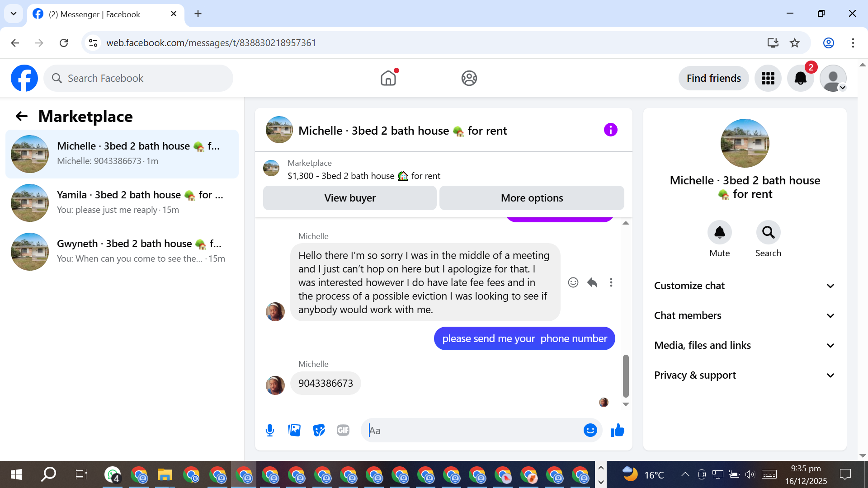Screen dimensions: 868x488
Task: Open the account profile menu
Action: [x=833, y=78]
